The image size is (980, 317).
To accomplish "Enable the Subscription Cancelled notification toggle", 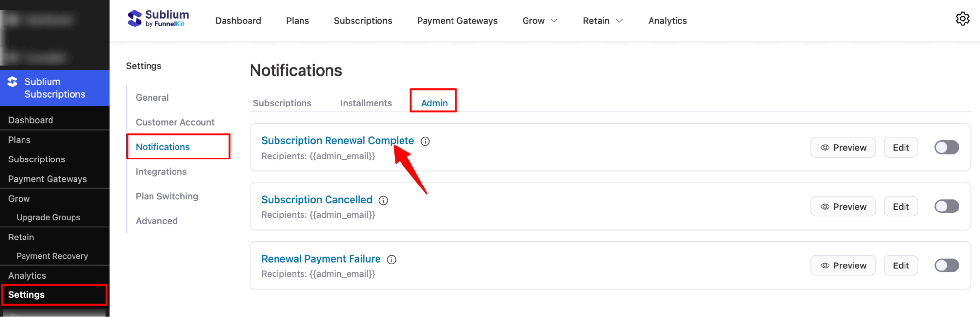I will (x=946, y=206).
